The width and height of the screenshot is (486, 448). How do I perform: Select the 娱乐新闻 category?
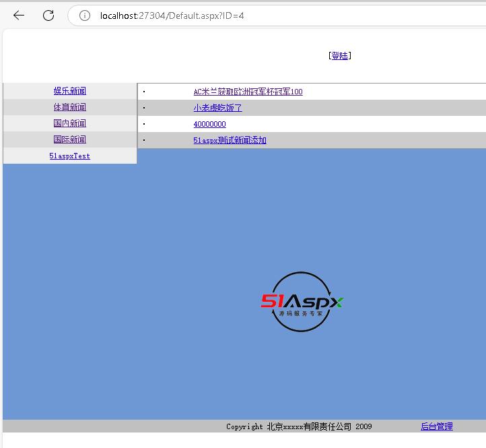tap(70, 91)
